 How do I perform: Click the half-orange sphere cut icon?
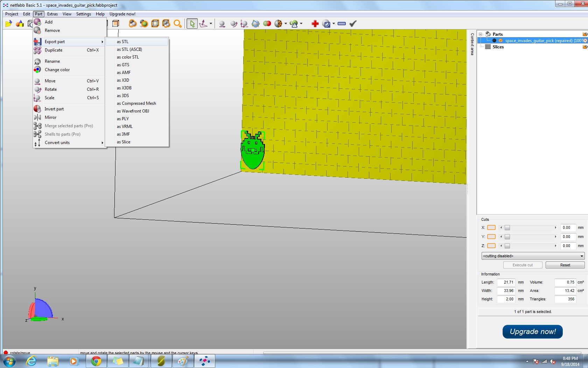point(278,23)
